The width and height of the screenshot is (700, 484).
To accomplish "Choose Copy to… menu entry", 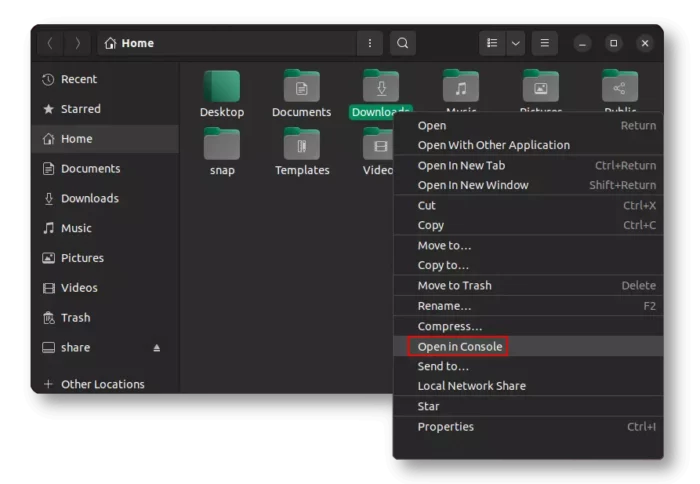I will 528,265.
